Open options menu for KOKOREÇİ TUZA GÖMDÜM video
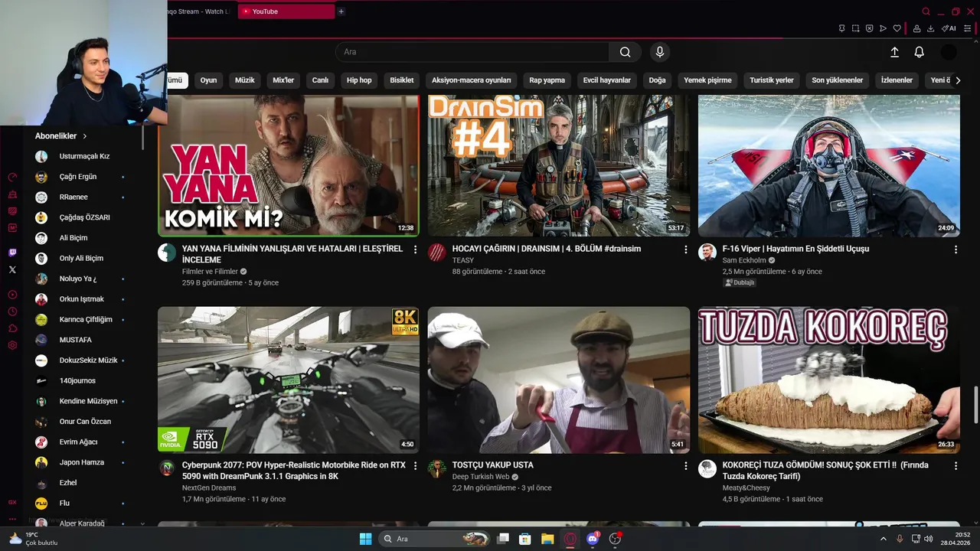Screen dimensions: 980x551 pos(955,465)
